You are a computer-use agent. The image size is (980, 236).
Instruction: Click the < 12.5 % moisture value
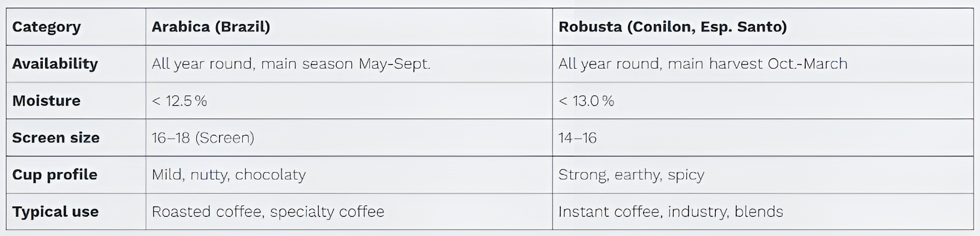click(179, 101)
